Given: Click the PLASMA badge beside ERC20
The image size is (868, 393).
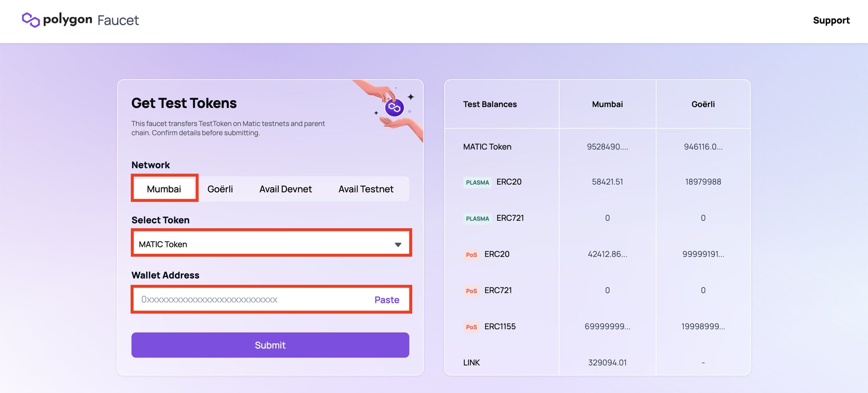Looking at the screenshot, I should (x=477, y=182).
